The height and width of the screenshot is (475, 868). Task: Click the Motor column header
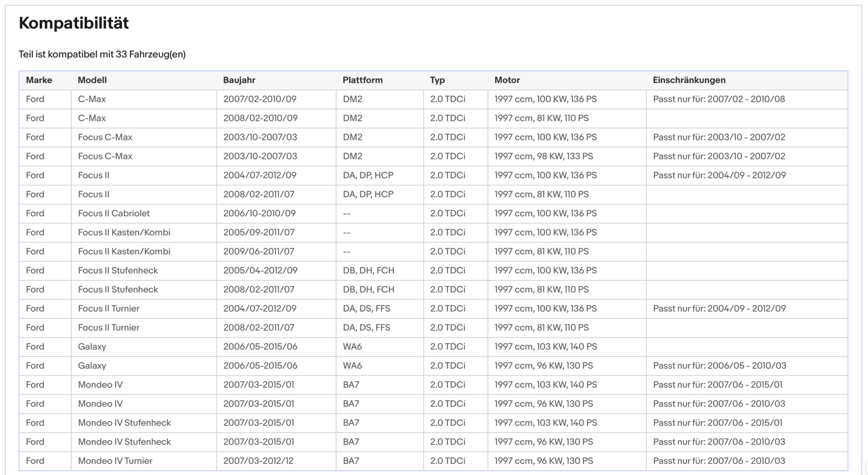click(x=507, y=80)
